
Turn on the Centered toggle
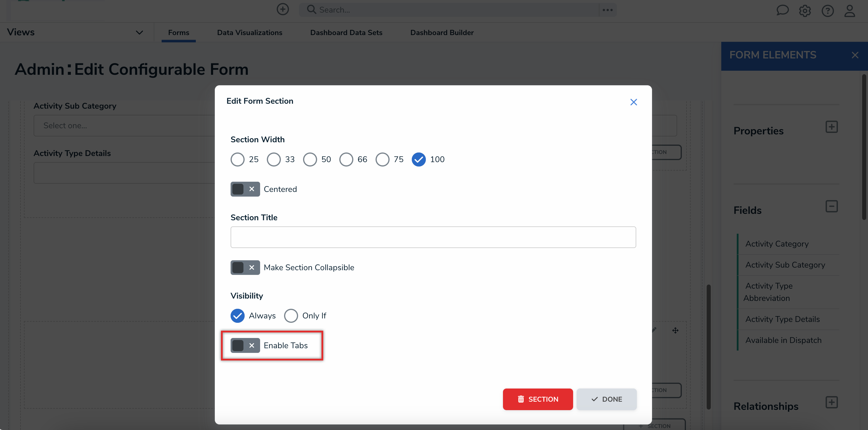(245, 189)
